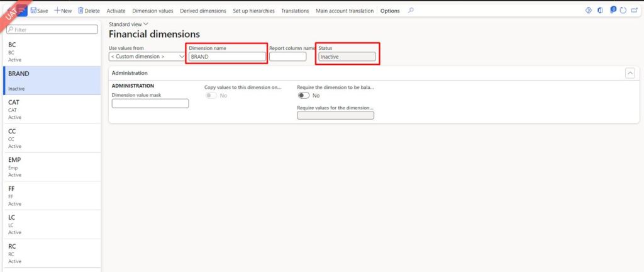The width and height of the screenshot is (644, 272).
Task: Toggle Require the dimension to be balanced switch
Action: tap(304, 95)
